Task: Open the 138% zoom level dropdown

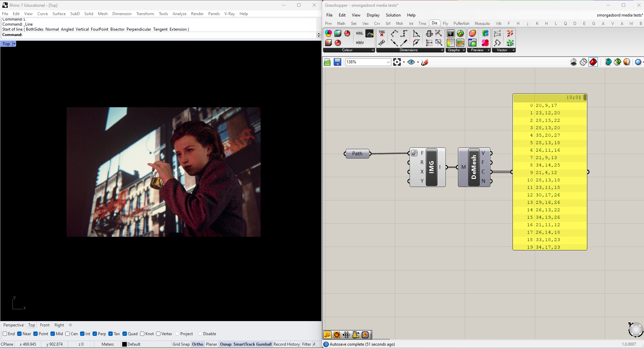Action: pos(388,62)
